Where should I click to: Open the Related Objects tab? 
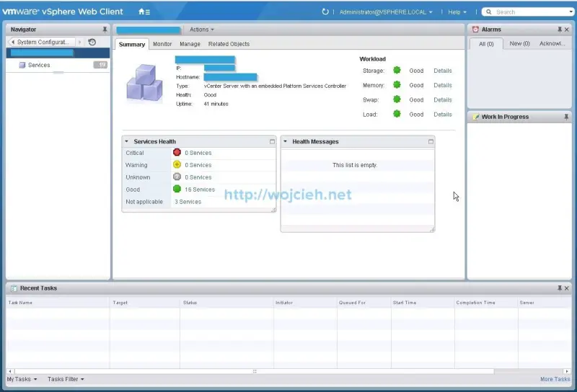[x=229, y=44]
